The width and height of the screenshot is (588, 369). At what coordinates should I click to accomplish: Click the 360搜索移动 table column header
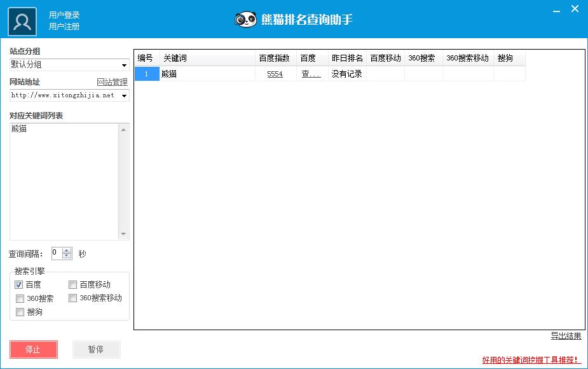[468, 58]
